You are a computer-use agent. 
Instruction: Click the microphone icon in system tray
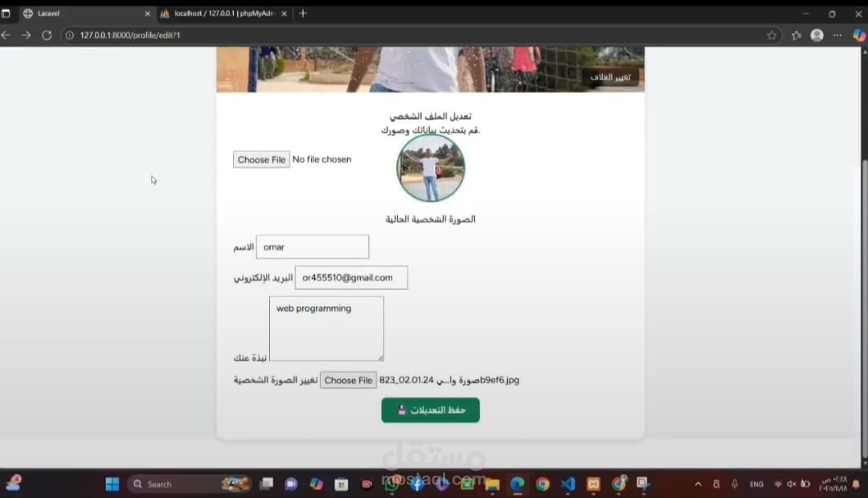pyautogui.click(x=735, y=484)
